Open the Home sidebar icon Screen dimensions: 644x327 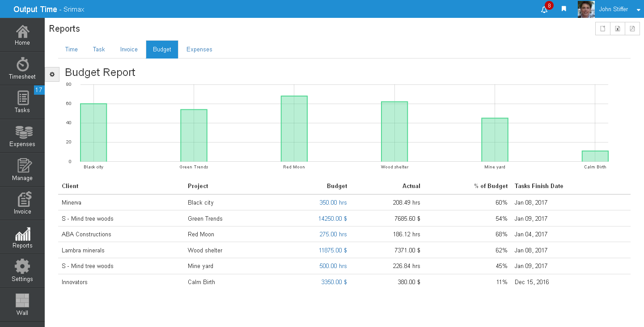22,32
